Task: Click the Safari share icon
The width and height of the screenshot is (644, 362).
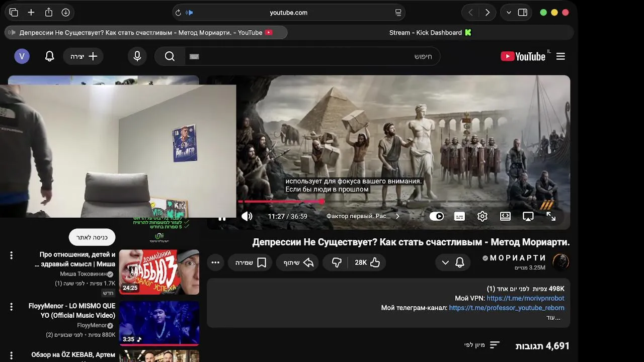Action: pyautogui.click(x=49, y=13)
